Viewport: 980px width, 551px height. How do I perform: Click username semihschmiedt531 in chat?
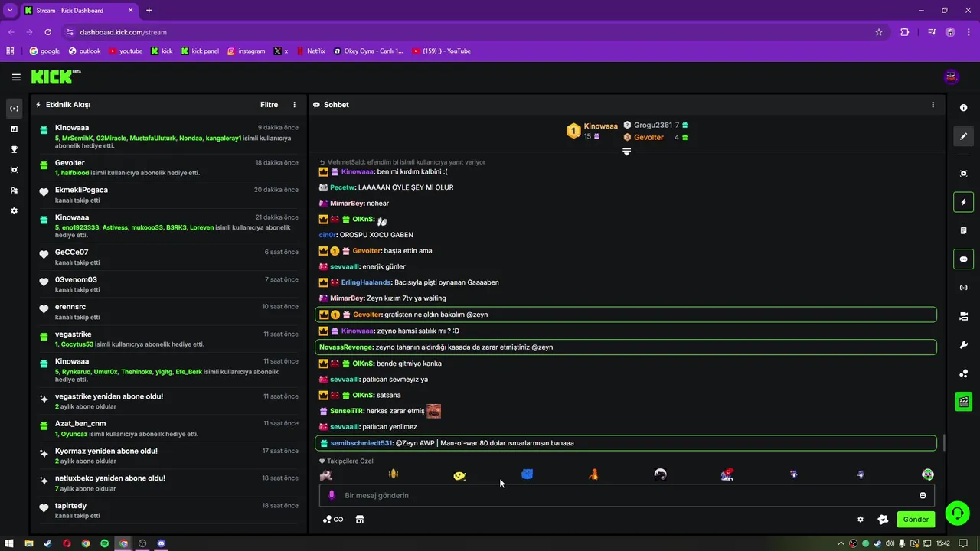point(361,443)
